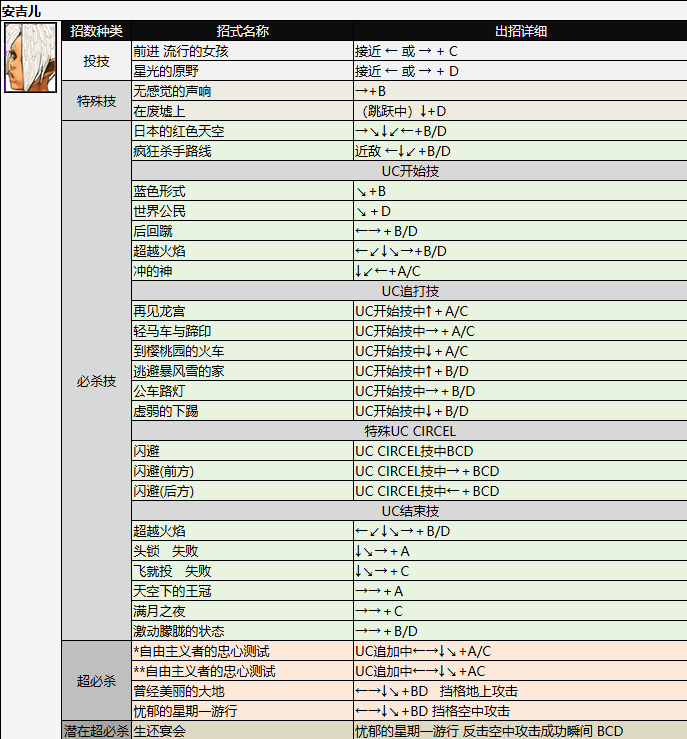
Task: Click the 闪避(后方) move name
Action: pyautogui.click(x=164, y=491)
